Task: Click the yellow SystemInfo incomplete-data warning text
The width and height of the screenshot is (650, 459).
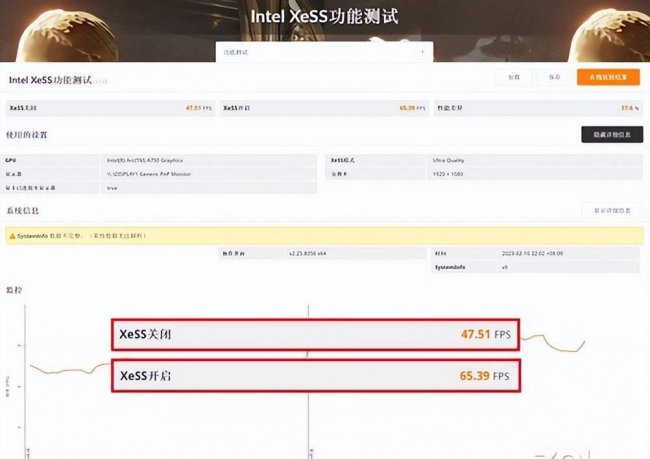Action: click(81, 236)
